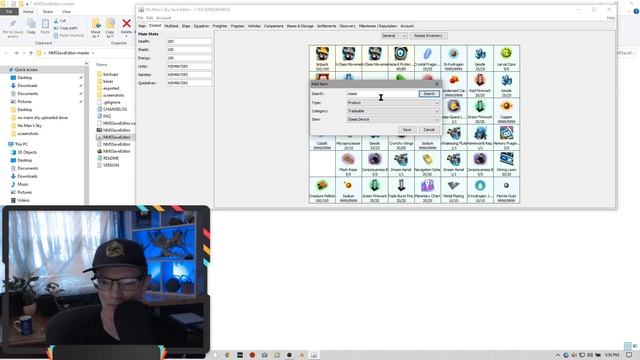
Task: Select the Triple Burst Firework item
Action: coord(401,190)
